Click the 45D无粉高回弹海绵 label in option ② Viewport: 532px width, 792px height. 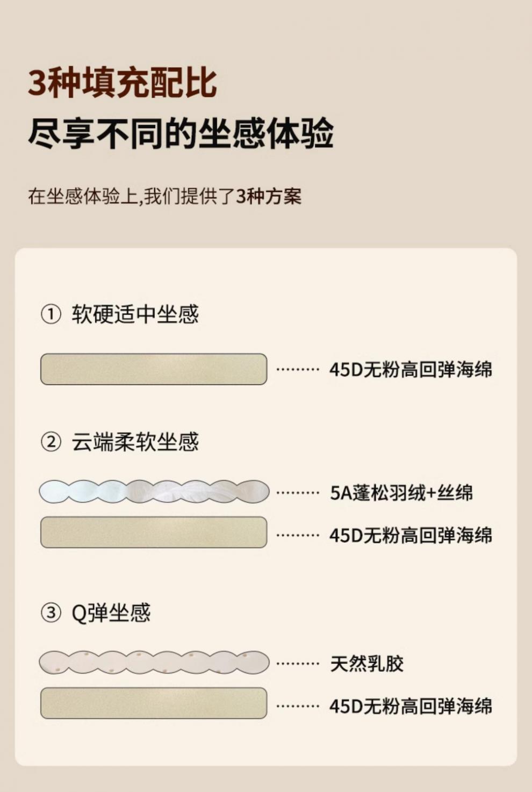click(x=411, y=535)
